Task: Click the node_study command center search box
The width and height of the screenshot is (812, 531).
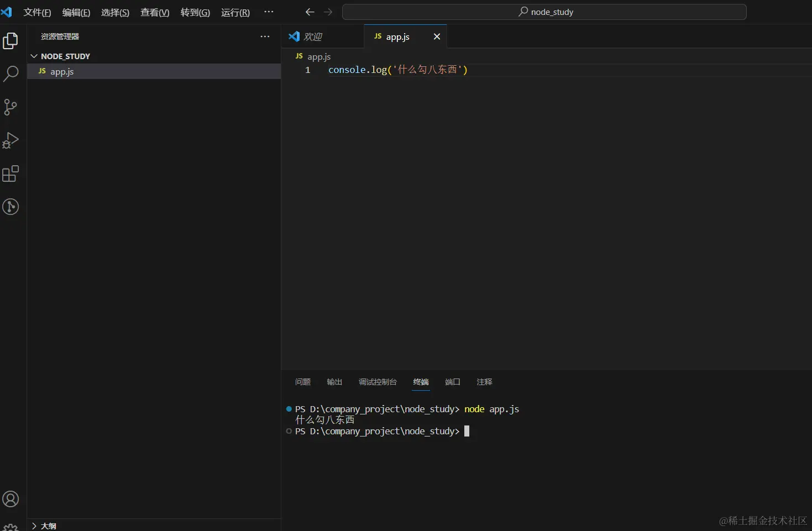Action: coord(544,12)
